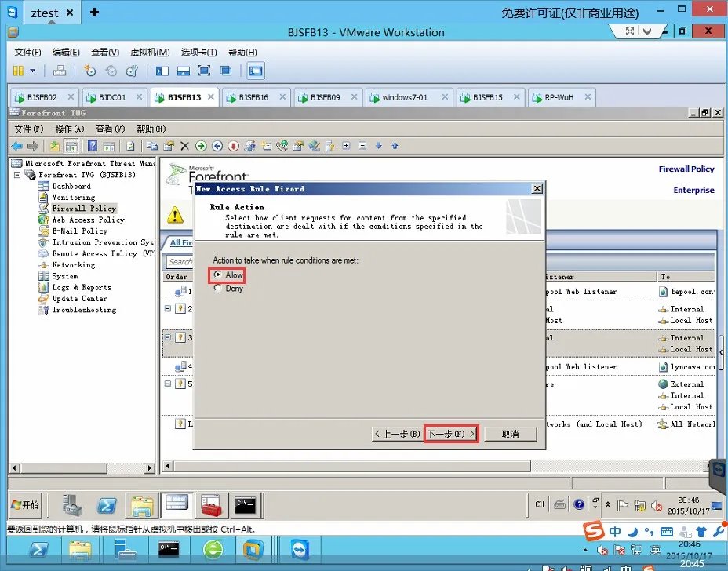728x571 pixels.
Task: Click the Search field in firewall policy
Action: point(179,262)
